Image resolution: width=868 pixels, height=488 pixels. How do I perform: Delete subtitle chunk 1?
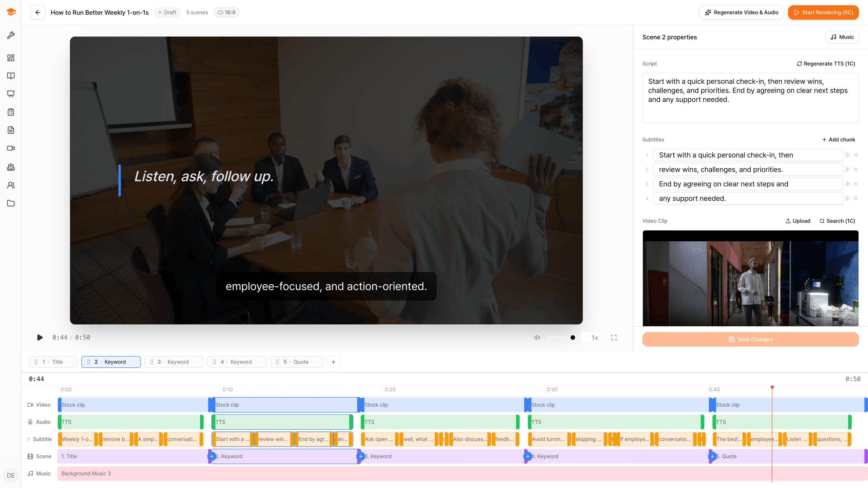point(856,155)
